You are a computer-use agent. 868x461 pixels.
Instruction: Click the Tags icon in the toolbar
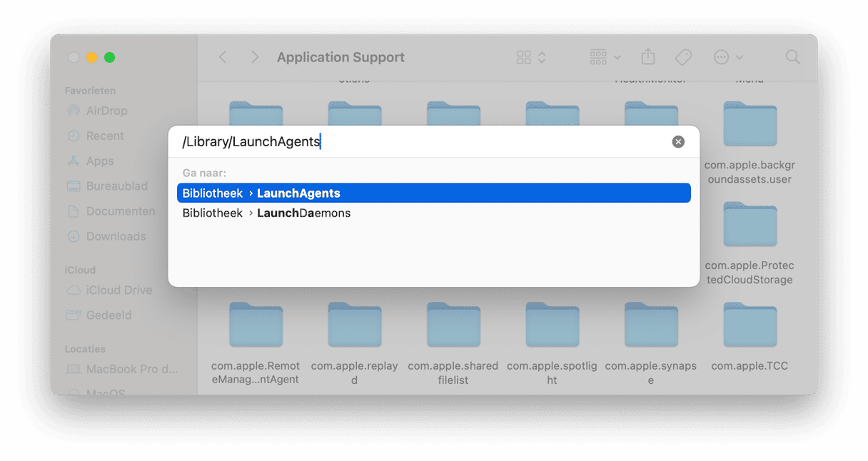683,57
